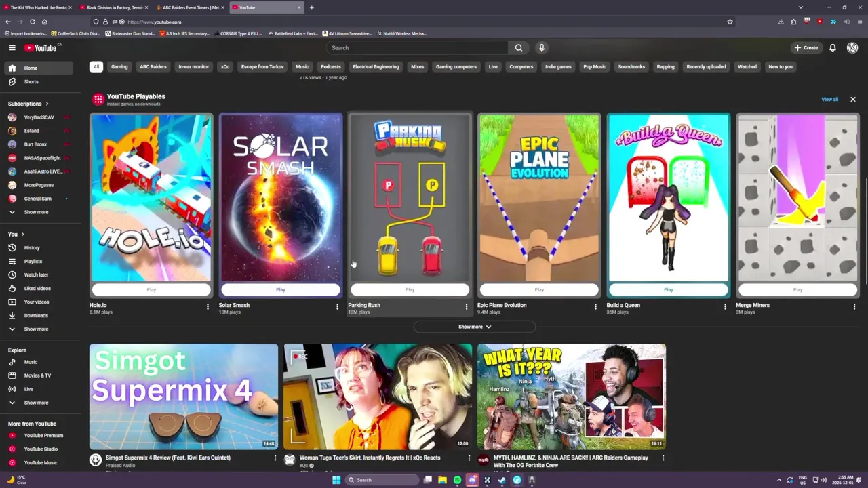Open YouTube Premium link

pos(38,435)
